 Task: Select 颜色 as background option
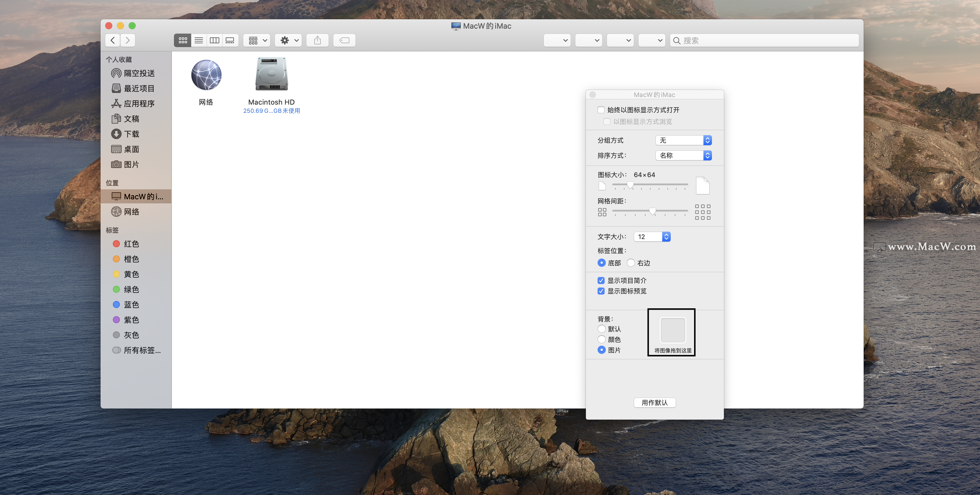point(601,339)
